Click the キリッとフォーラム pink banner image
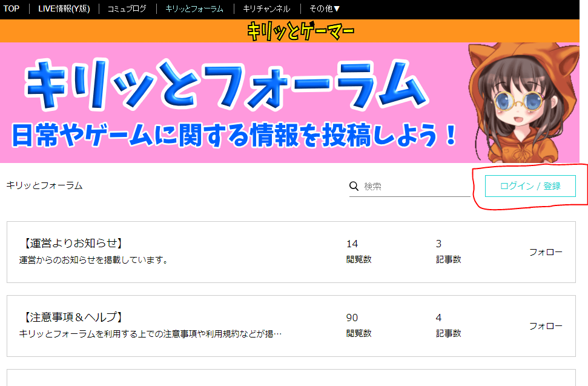Screen dimensions: 588x386 point(289,103)
